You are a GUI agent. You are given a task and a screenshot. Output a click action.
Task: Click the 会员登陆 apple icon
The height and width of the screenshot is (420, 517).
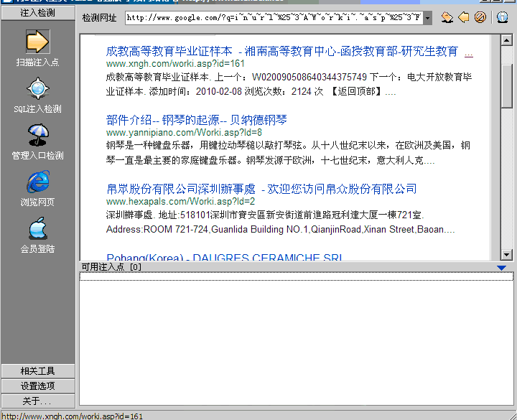click(x=37, y=229)
